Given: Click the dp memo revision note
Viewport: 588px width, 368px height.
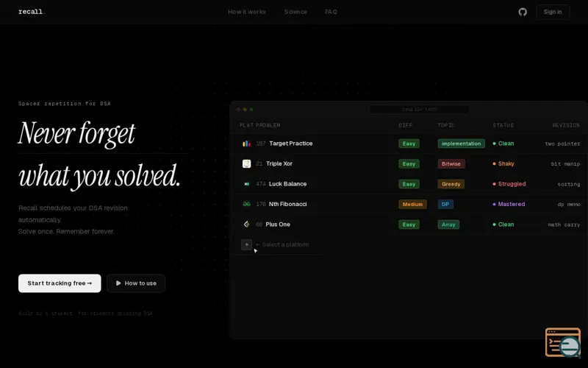Looking at the screenshot, I should point(569,205).
